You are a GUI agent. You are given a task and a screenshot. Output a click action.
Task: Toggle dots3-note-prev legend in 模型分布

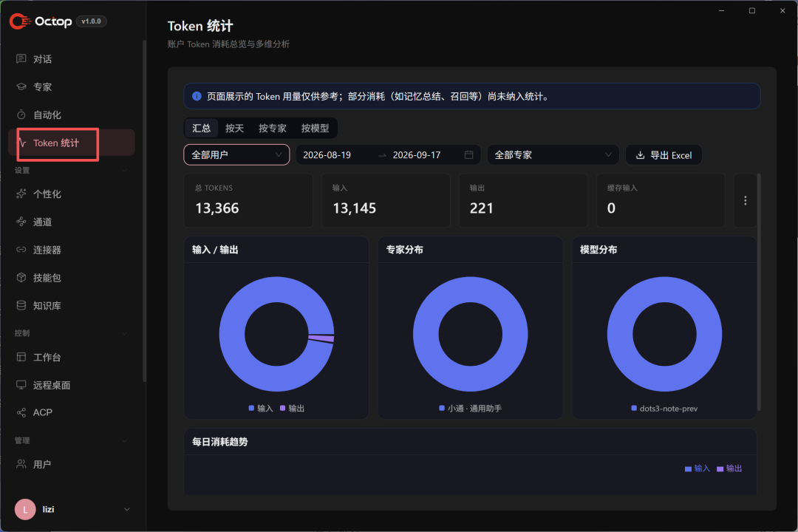[x=664, y=409]
